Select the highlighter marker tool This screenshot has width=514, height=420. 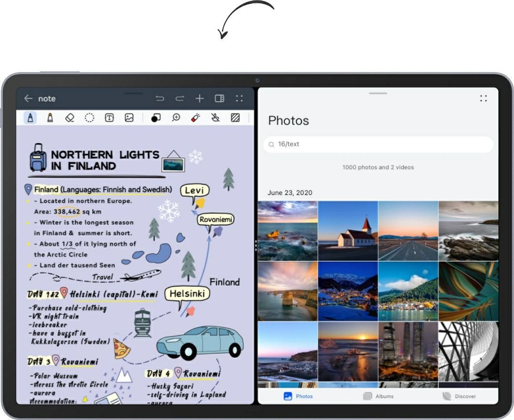[x=50, y=118]
